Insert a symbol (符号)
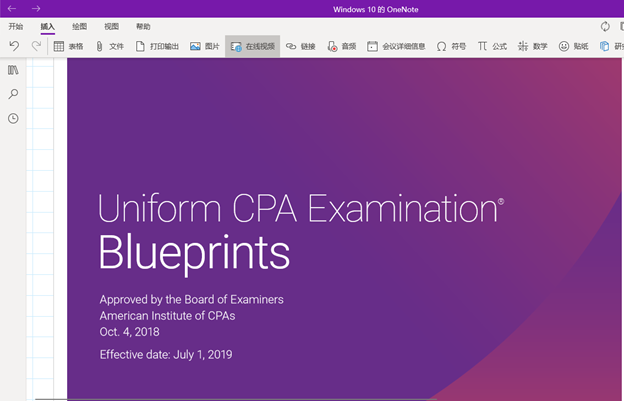 pos(451,47)
